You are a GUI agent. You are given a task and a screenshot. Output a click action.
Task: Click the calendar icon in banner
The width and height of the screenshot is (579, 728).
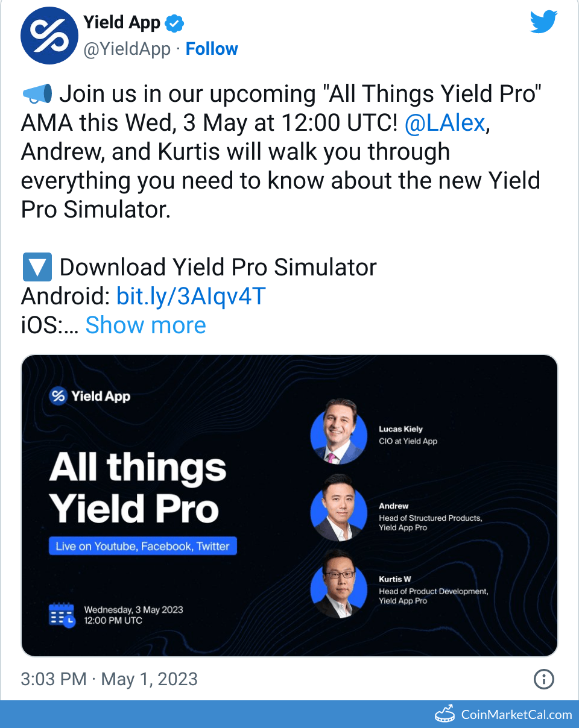point(62,615)
